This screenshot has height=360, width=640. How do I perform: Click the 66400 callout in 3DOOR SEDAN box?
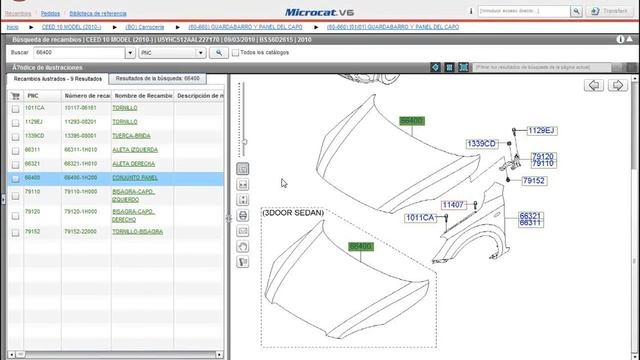(361, 247)
